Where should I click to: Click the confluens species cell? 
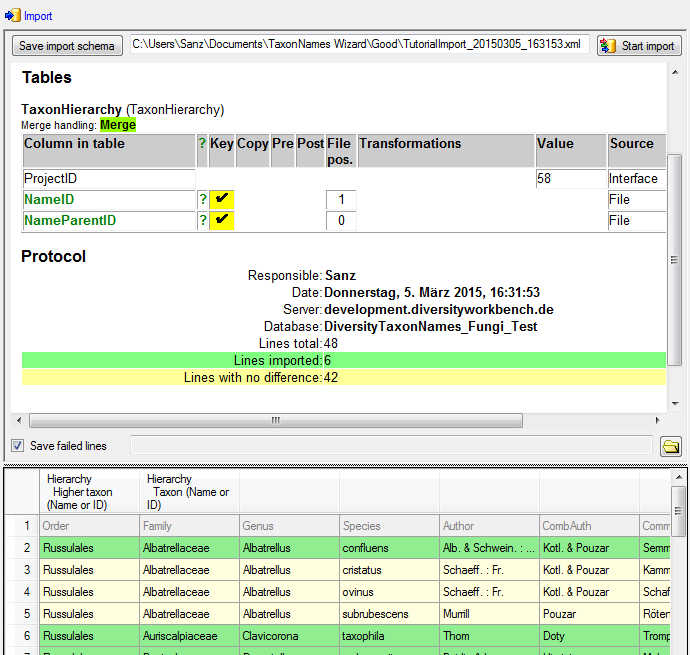[x=388, y=547]
